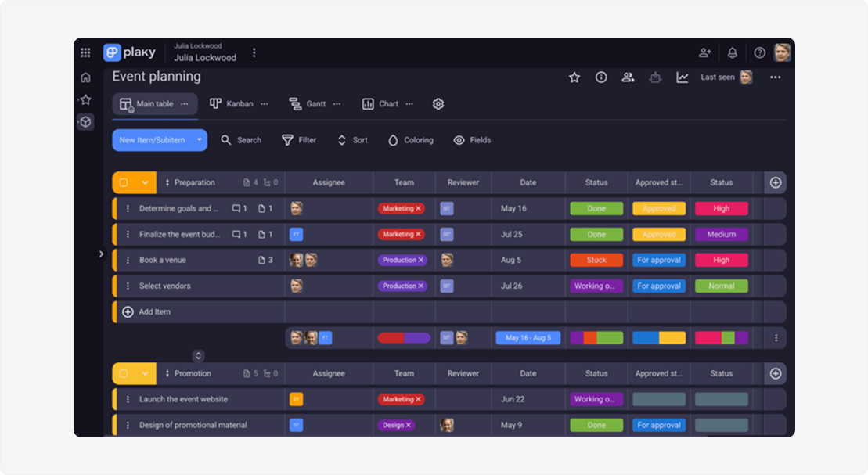Screen dimensions: 868x475
Task: Click the Approved status summary color bar
Action: [x=659, y=338]
